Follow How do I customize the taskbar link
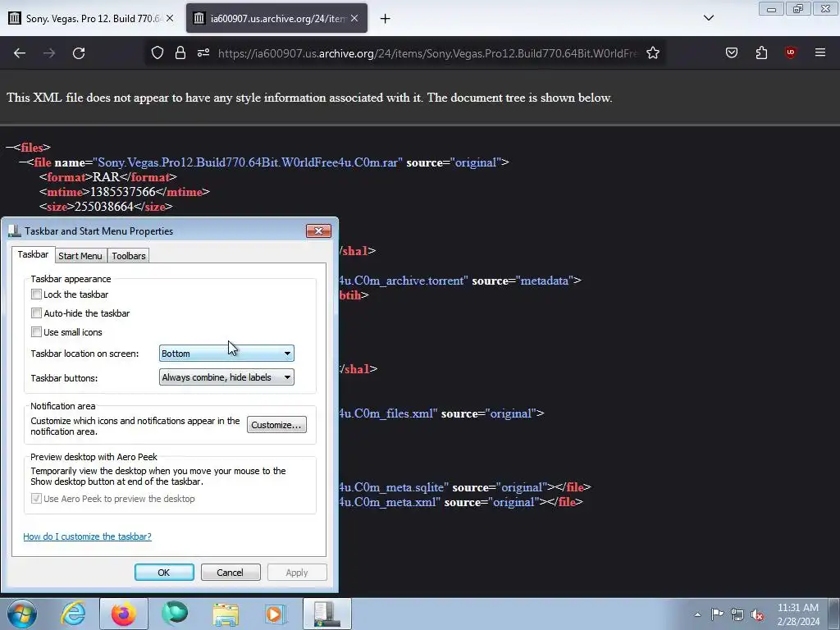The image size is (840, 630). coord(87,536)
